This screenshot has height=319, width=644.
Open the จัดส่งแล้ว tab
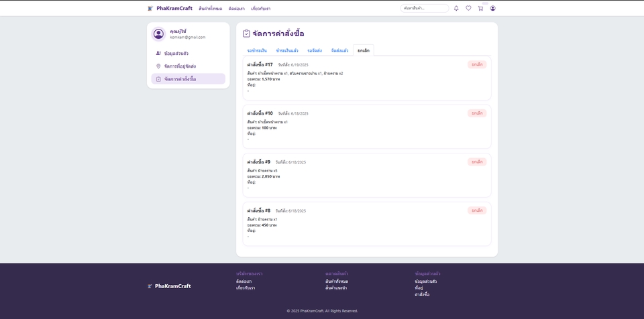[339, 50]
